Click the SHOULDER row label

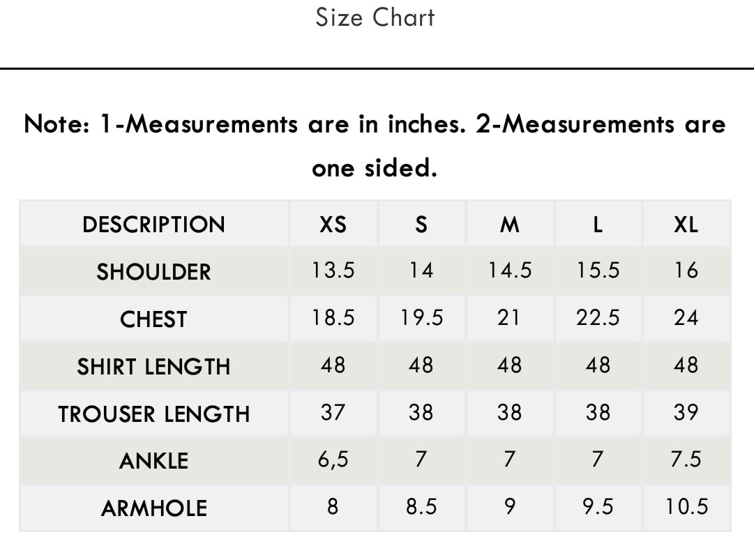click(x=154, y=271)
